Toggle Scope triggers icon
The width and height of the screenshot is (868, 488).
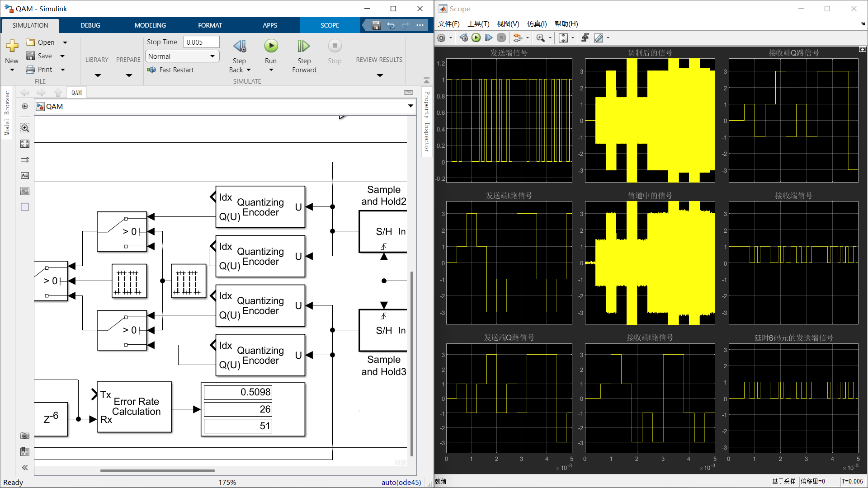[585, 38]
